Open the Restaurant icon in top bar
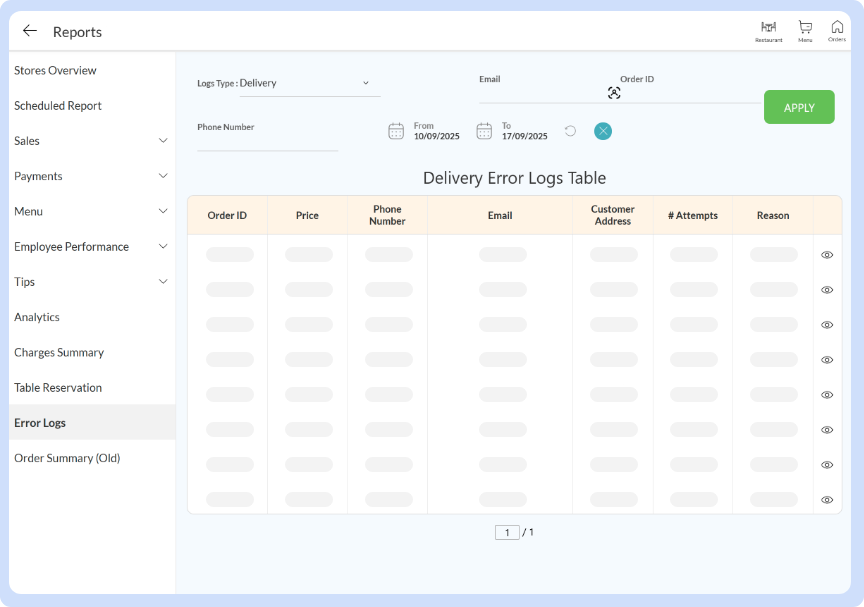864x607 pixels. click(x=768, y=28)
